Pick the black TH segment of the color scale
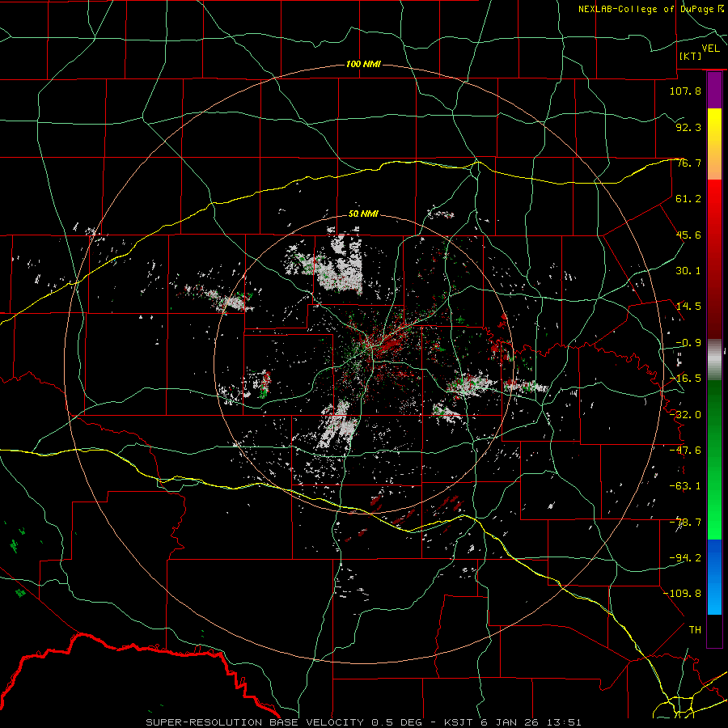 (x=714, y=631)
